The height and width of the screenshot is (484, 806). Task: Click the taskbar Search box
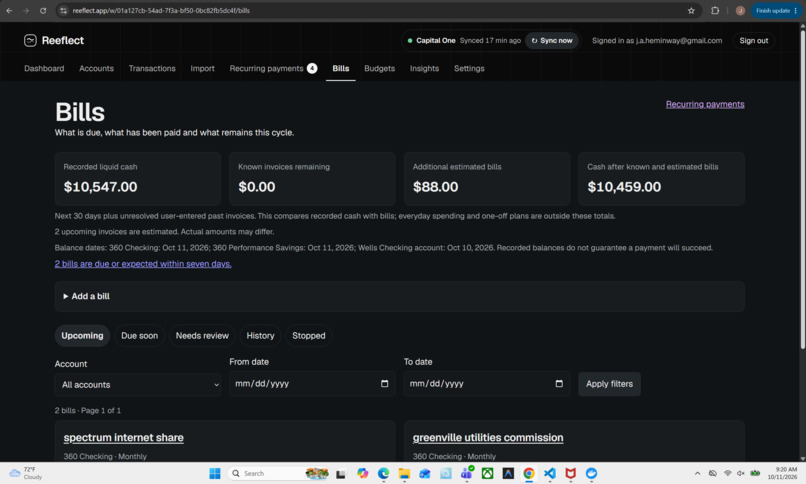[x=278, y=473]
